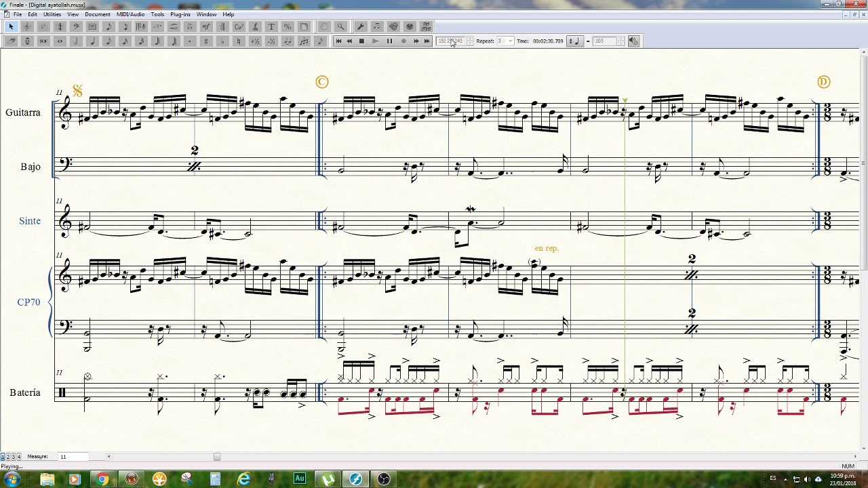868x488 pixels.
Task: Select the Lyrics tool
Action: (x=255, y=26)
